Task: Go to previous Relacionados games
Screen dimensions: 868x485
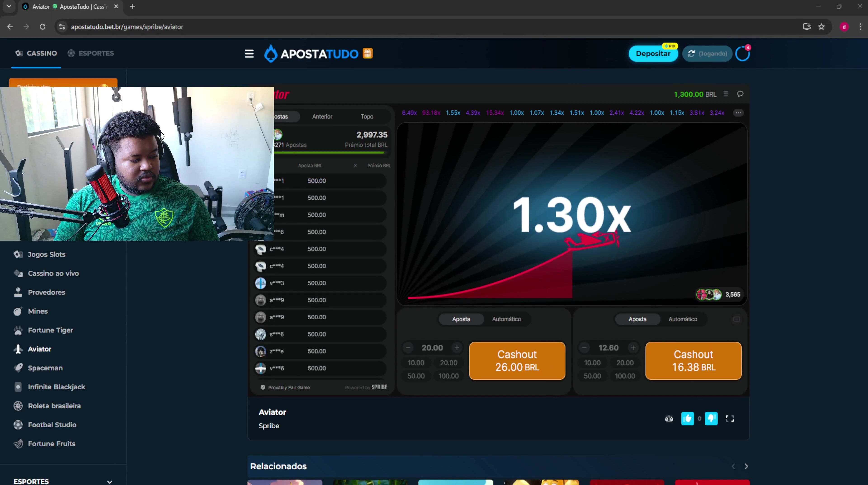Action: point(733,466)
